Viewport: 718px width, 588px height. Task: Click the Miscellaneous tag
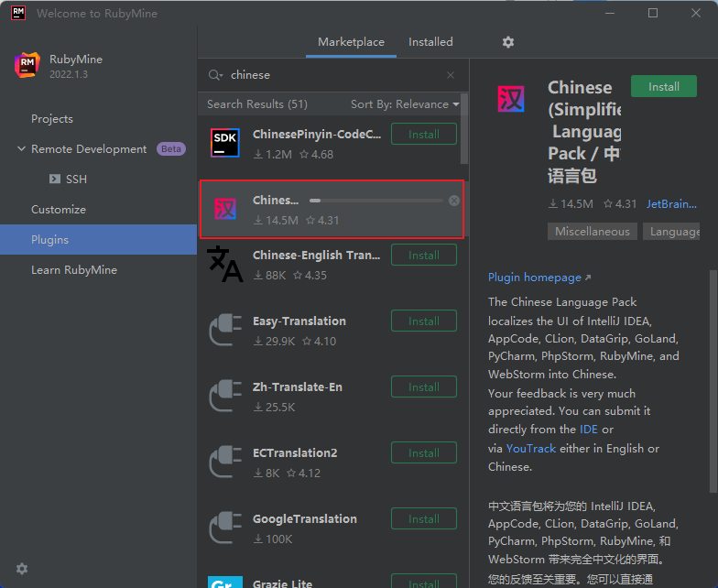pos(592,232)
